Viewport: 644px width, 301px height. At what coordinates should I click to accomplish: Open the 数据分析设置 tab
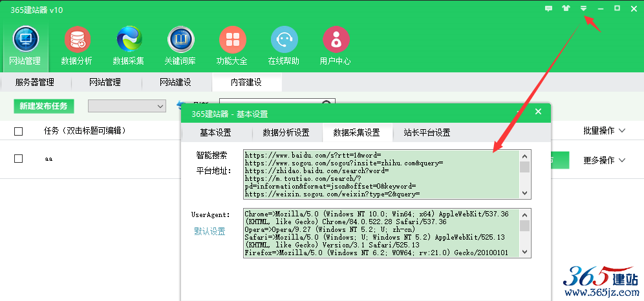tap(286, 132)
